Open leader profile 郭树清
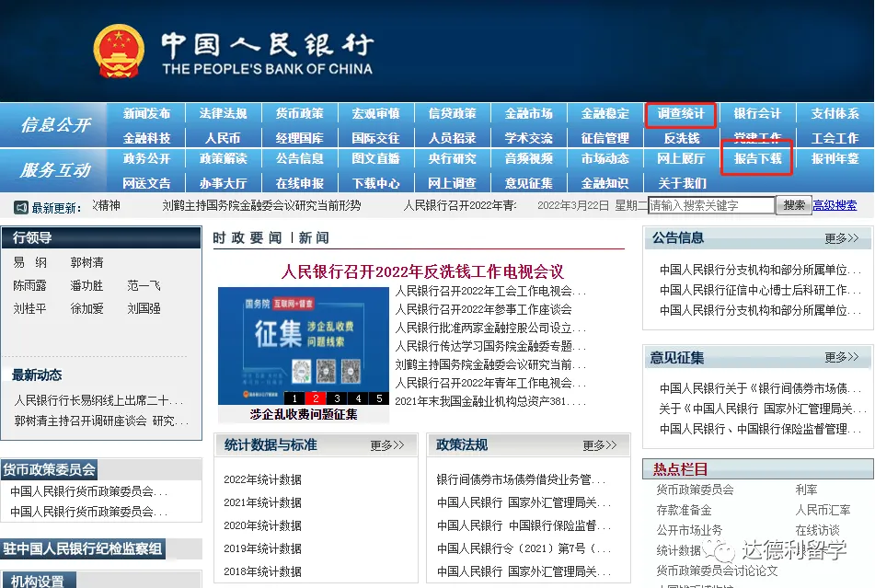The width and height of the screenshot is (875, 588). click(x=86, y=262)
